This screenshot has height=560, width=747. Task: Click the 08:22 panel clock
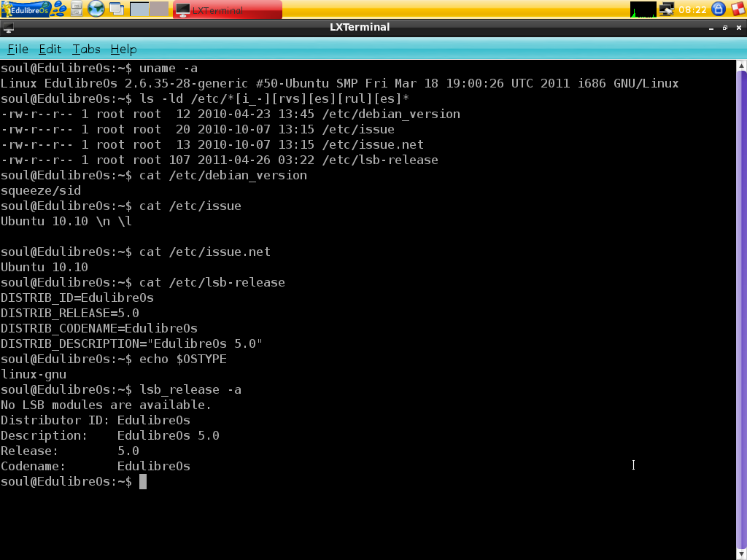tap(692, 9)
